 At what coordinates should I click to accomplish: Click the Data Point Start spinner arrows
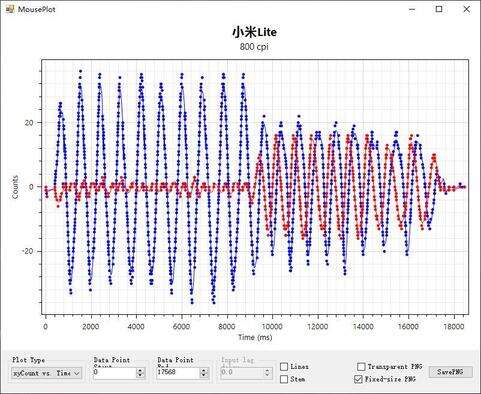point(140,373)
